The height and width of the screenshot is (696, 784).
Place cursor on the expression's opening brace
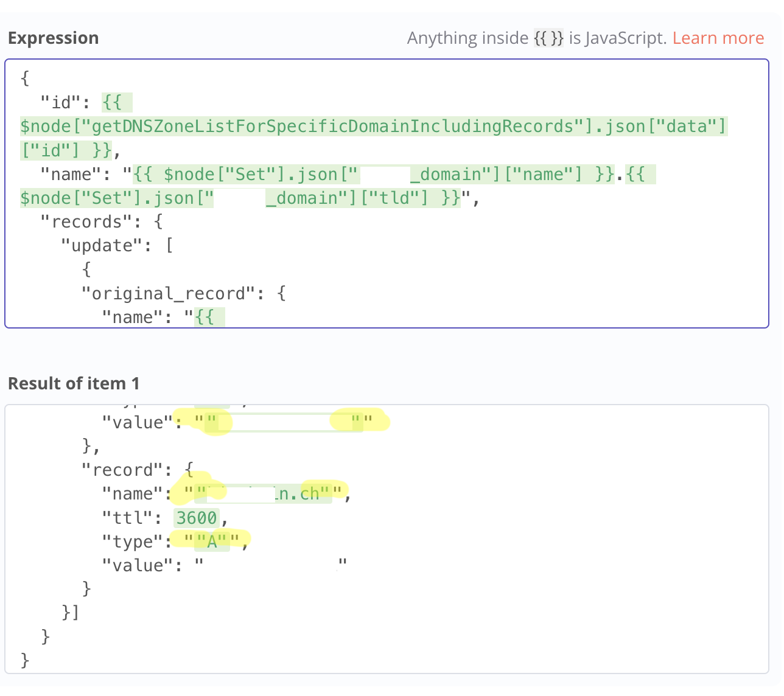25,78
